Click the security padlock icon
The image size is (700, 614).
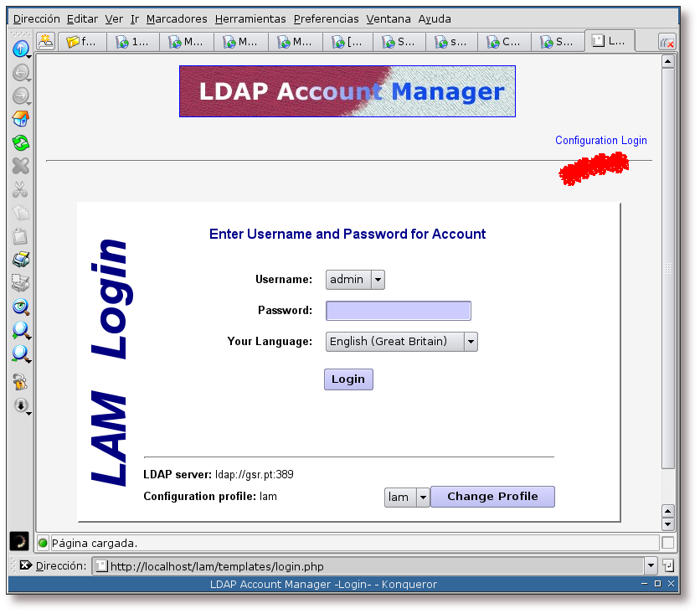click(x=20, y=382)
